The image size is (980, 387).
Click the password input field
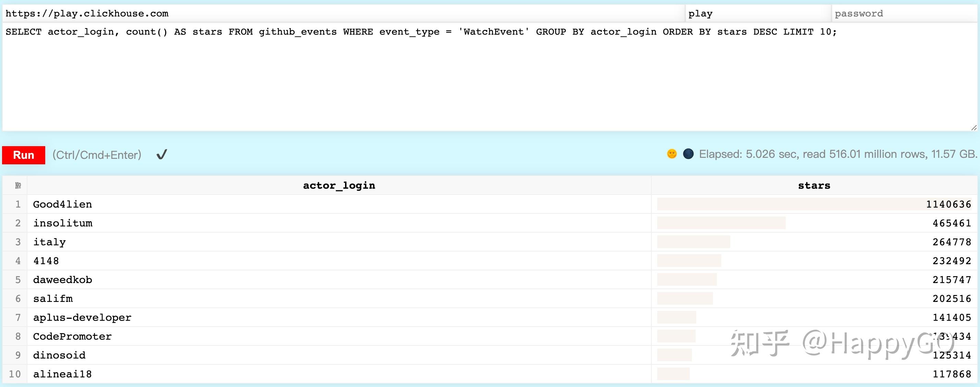coord(905,13)
